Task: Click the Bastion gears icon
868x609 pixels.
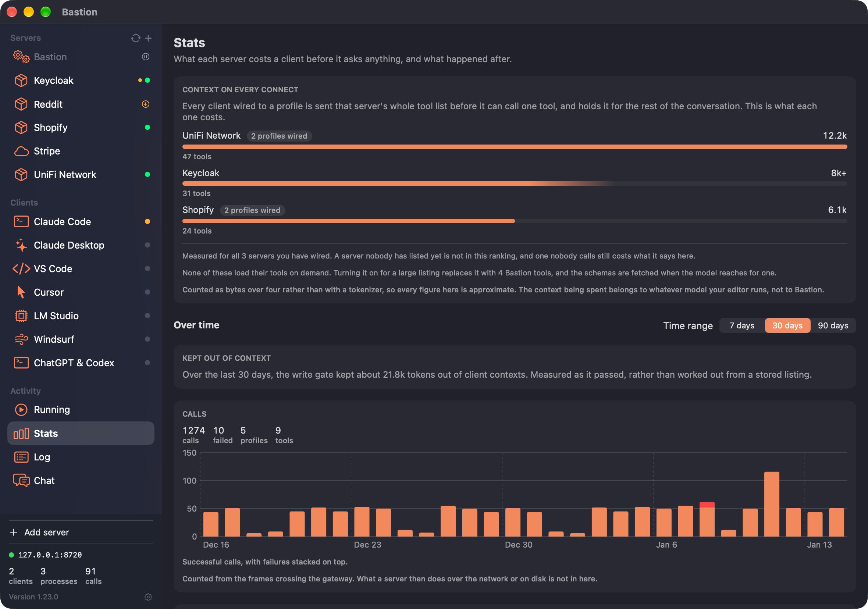Action: coord(21,57)
